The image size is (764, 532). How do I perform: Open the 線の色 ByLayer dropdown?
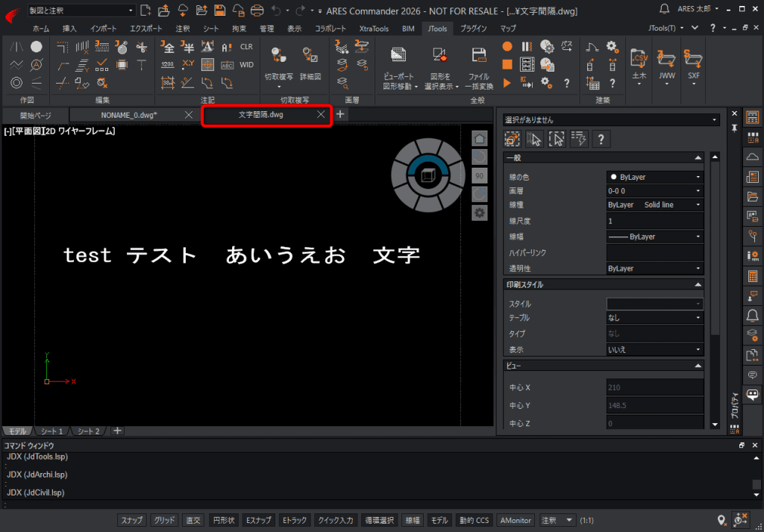click(x=655, y=177)
